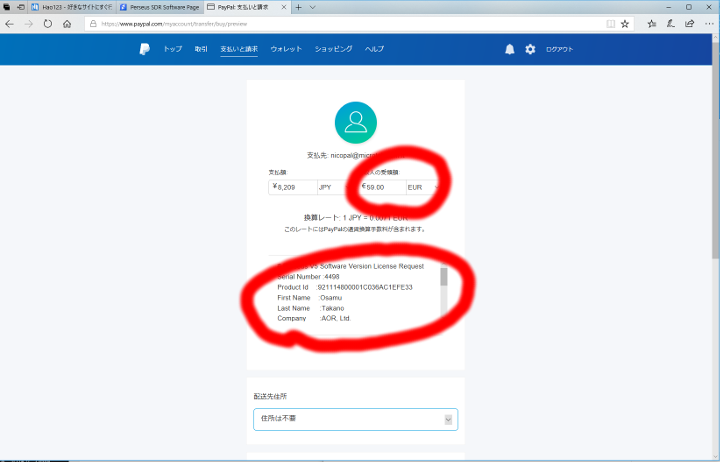The width and height of the screenshot is (720, 462).
Task: Click the PayPal logo
Action: 145,49
